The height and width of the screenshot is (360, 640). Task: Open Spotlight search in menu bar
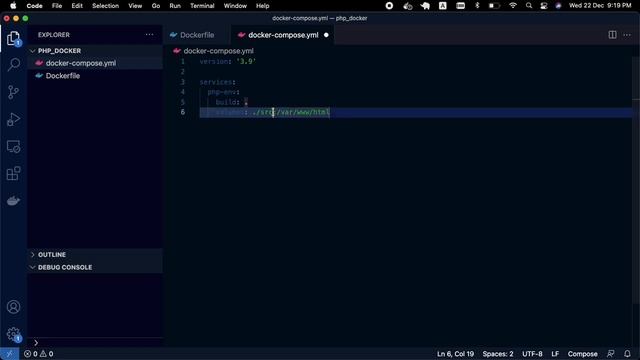point(529,6)
